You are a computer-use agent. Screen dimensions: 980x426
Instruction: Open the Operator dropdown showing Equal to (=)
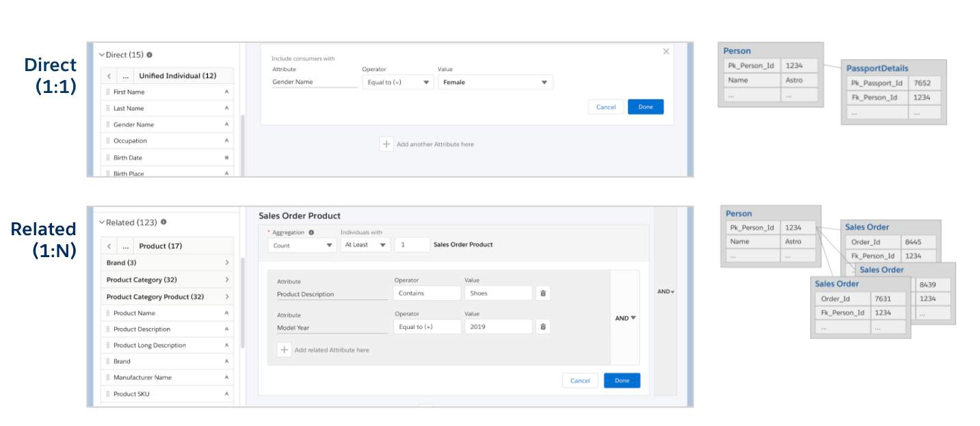(x=397, y=81)
